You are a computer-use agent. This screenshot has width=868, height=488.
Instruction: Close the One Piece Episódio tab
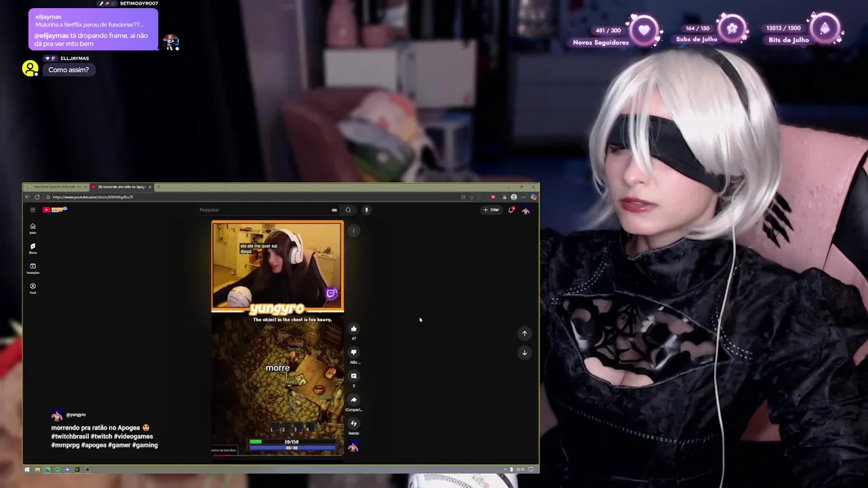[x=85, y=186]
